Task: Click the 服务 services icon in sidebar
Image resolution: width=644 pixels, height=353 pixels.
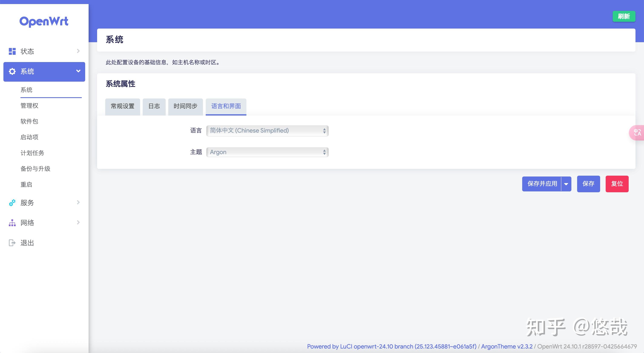Action: click(12, 203)
